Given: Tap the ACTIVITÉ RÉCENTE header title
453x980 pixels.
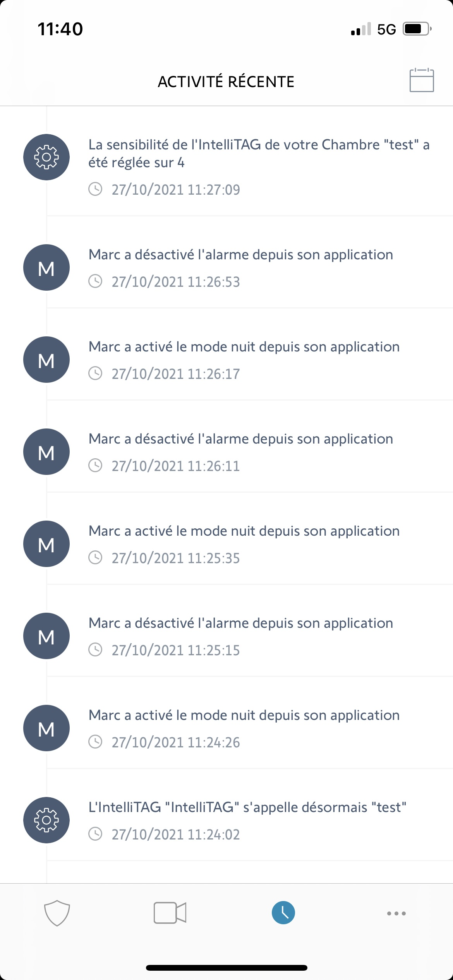Looking at the screenshot, I should pyautogui.click(x=226, y=82).
